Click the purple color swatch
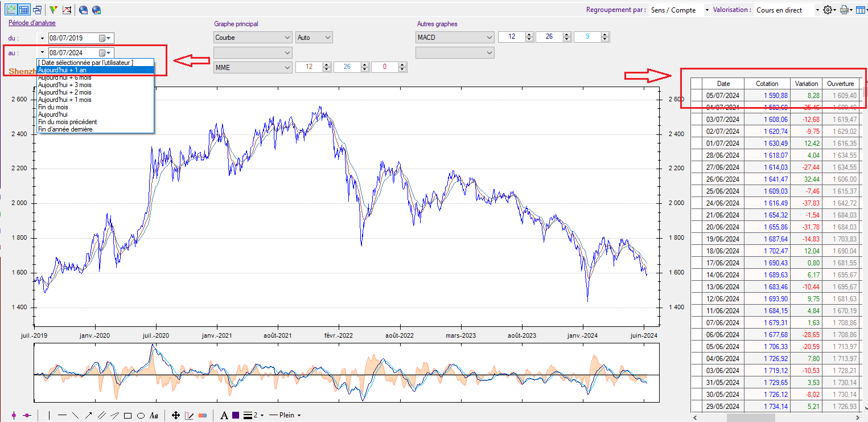This screenshot has width=868, height=422. 236,415
